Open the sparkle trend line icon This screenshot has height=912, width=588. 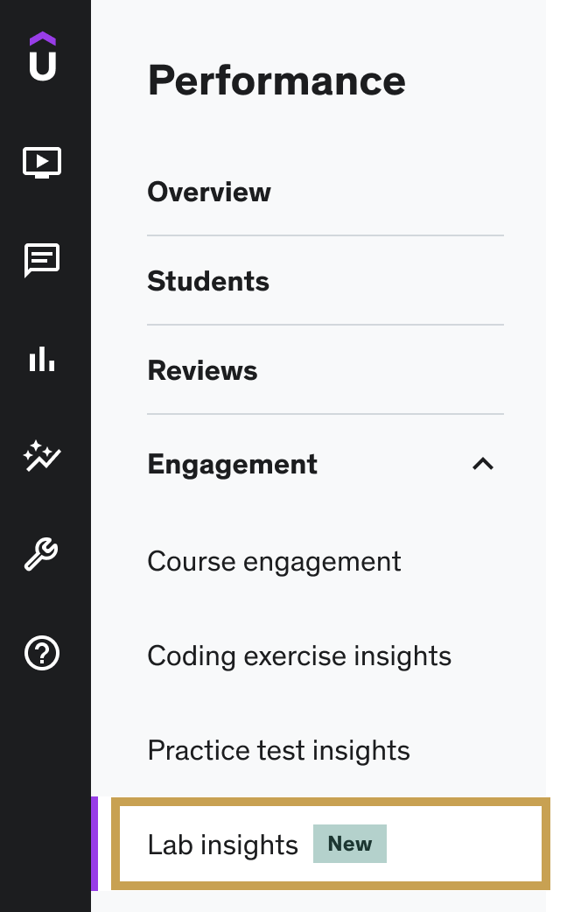42,455
